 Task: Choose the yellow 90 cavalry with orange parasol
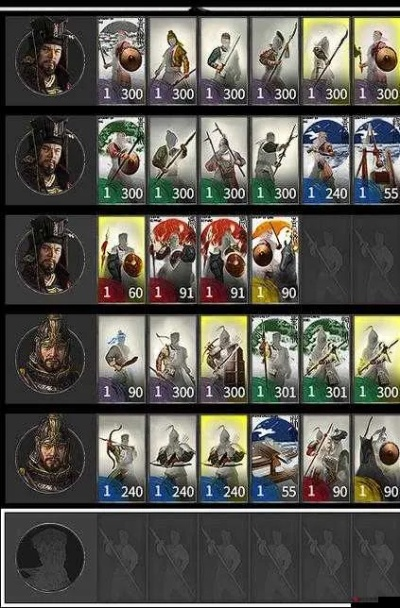275,259
